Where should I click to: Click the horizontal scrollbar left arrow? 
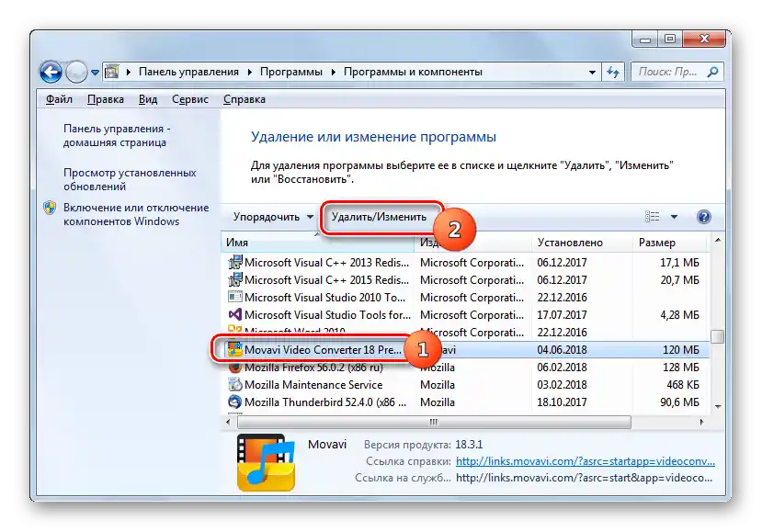coord(228,422)
